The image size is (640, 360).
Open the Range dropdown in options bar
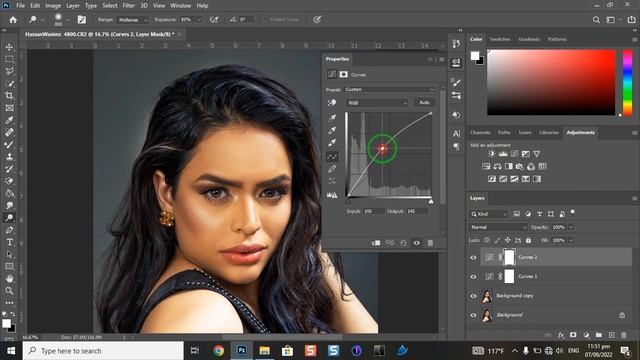click(x=133, y=20)
